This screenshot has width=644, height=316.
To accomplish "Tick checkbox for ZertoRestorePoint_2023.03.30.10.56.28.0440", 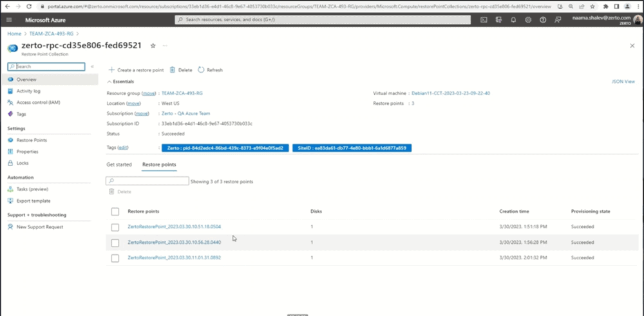I will 115,243.
